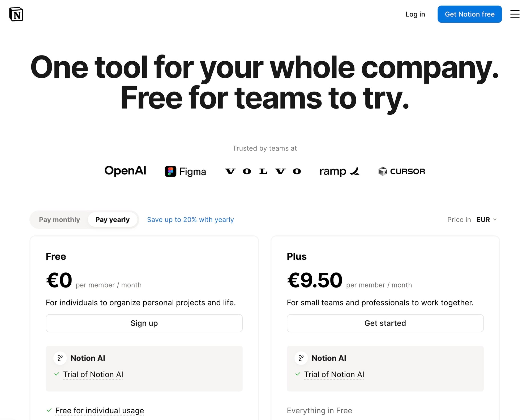The height and width of the screenshot is (420, 531).
Task: Click Sign up on the Free plan
Action: tap(144, 323)
